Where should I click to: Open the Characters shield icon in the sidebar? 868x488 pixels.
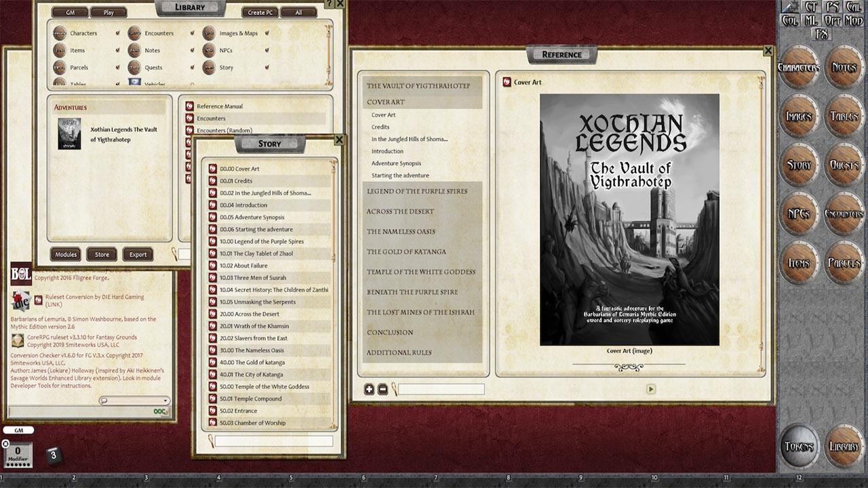click(x=799, y=68)
